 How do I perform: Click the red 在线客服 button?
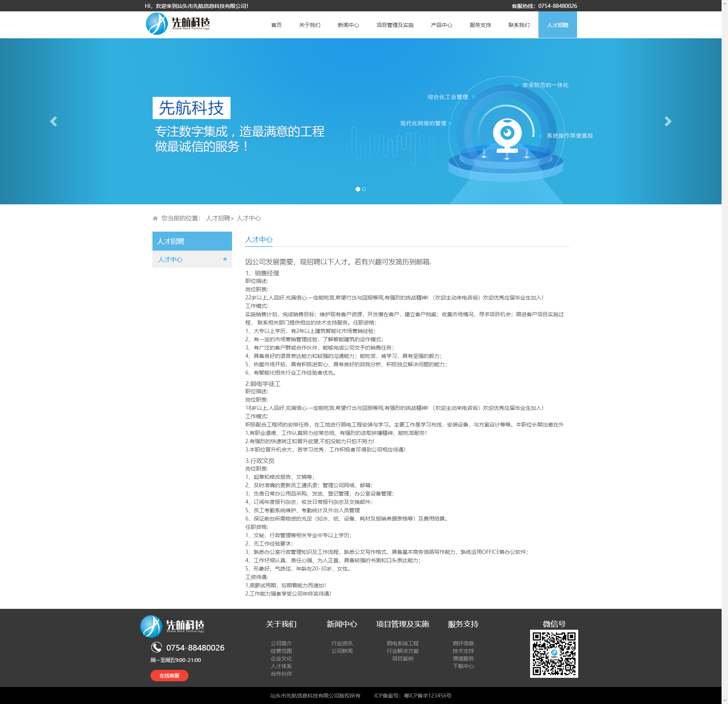[169, 676]
